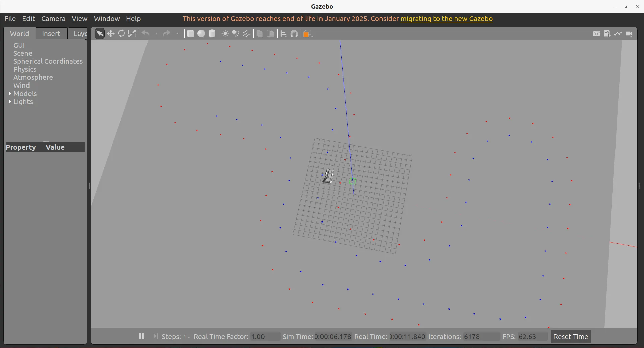
Task: Open the Window menu
Action: [107, 19]
